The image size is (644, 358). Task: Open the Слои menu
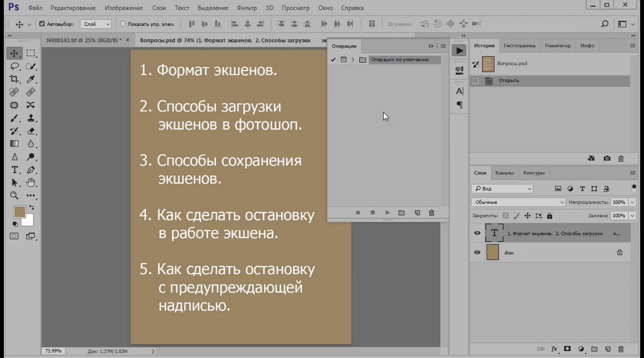click(159, 8)
